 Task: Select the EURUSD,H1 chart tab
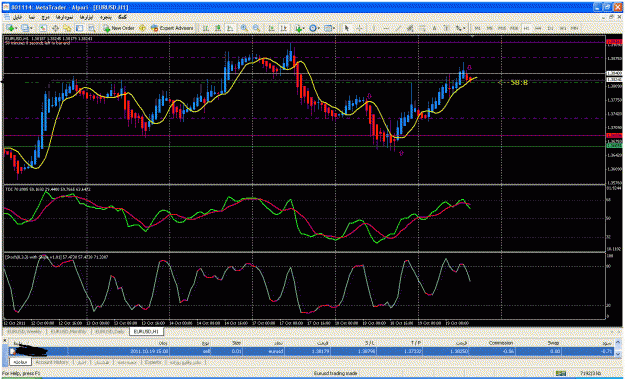[146, 332]
